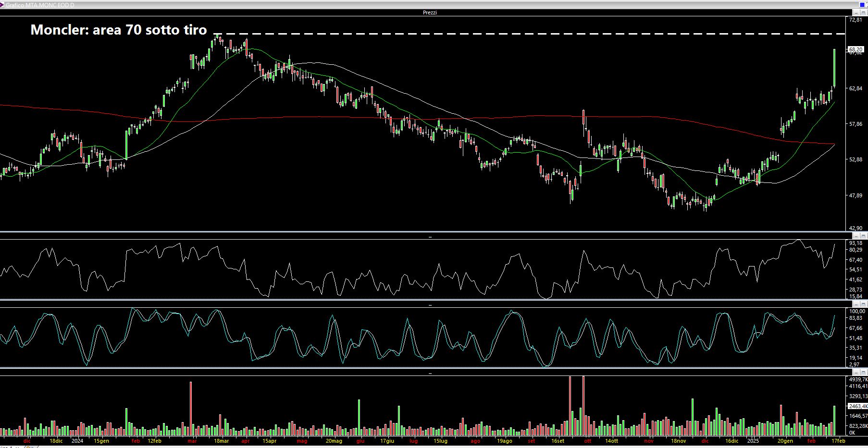The image size is (868, 448).
Task: Click the giu month label
Action: (x=360, y=441)
